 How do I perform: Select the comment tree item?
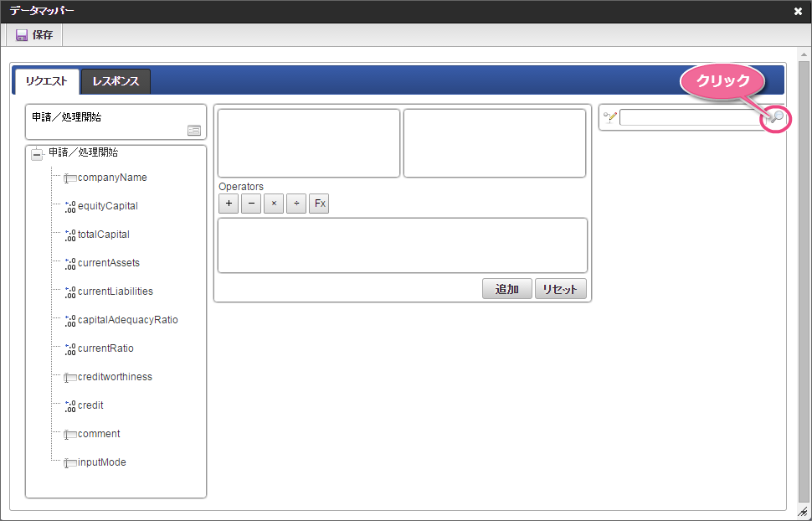coord(99,435)
